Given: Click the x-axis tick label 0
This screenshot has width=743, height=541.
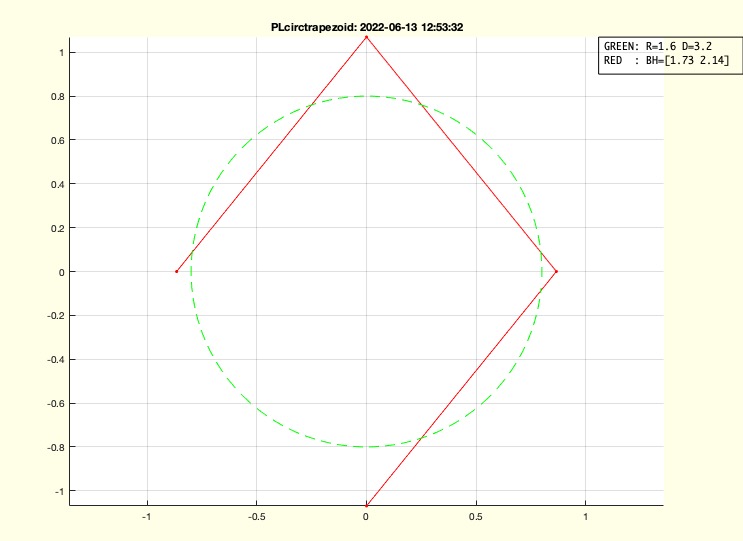Looking at the screenshot, I should 366,518.
